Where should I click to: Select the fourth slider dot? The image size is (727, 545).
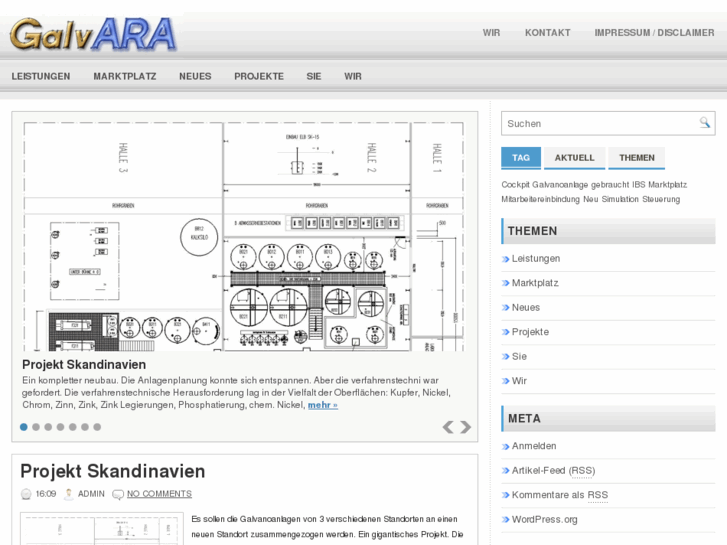tap(60, 427)
